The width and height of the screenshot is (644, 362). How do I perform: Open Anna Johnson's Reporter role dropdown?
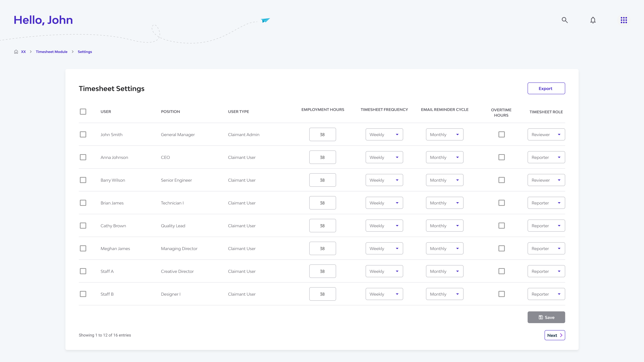pos(546,157)
